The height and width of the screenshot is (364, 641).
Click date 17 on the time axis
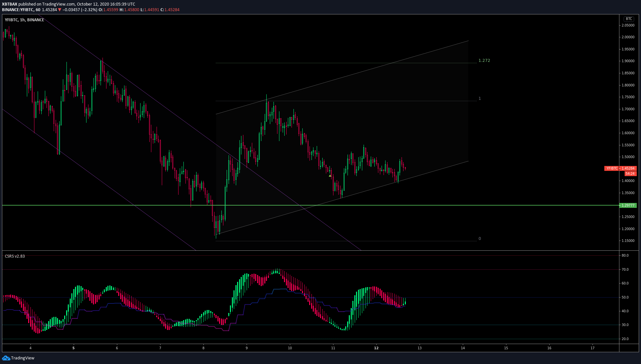coord(593,348)
